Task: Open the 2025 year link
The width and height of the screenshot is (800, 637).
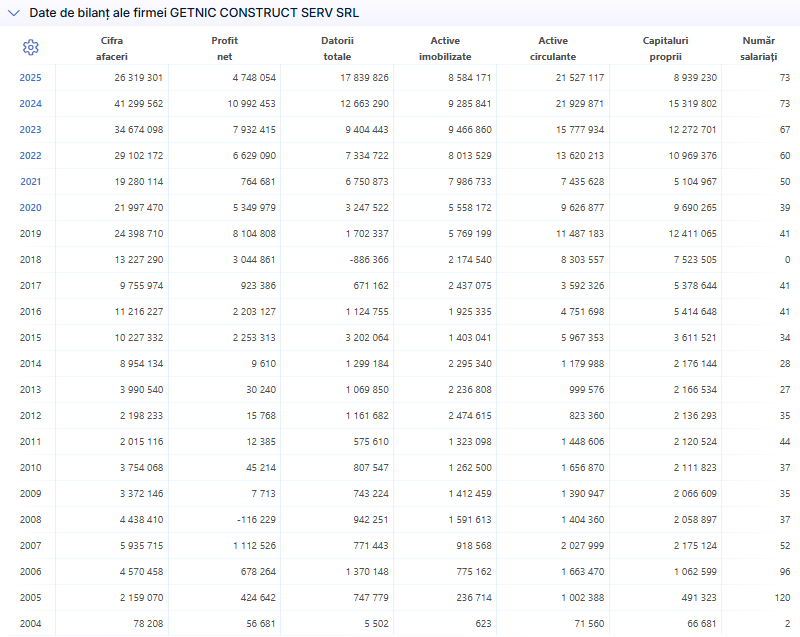Action: 31,78
